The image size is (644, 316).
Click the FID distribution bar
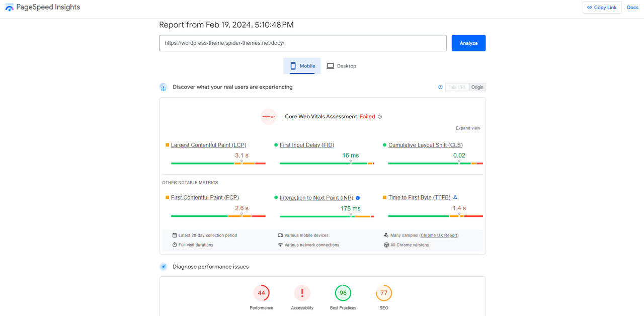coord(327,164)
